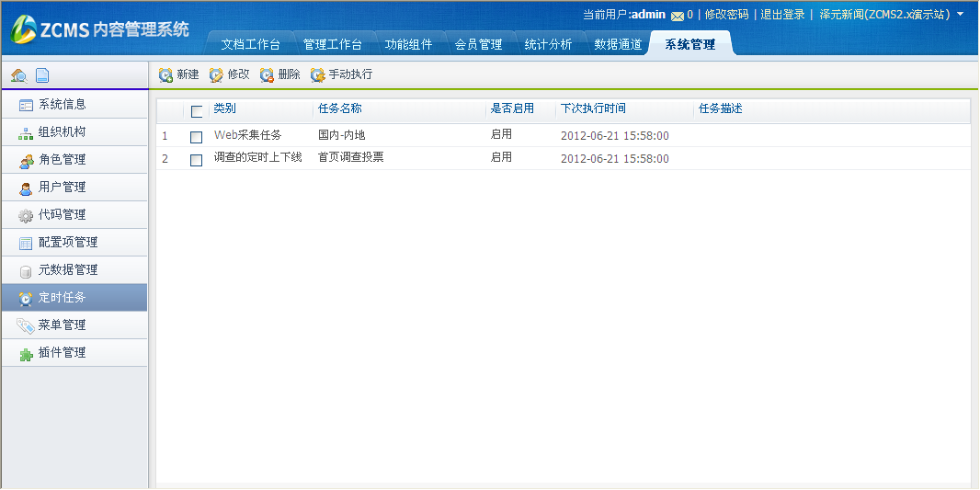Image resolution: width=980 pixels, height=490 pixels.
Task: Check the box for Web采集任务 row
Action: click(196, 137)
